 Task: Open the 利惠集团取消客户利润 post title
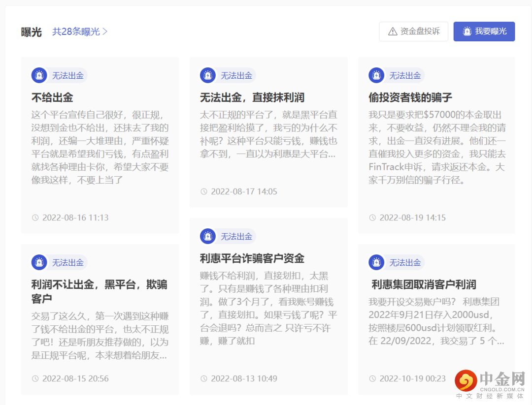[424, 285]
